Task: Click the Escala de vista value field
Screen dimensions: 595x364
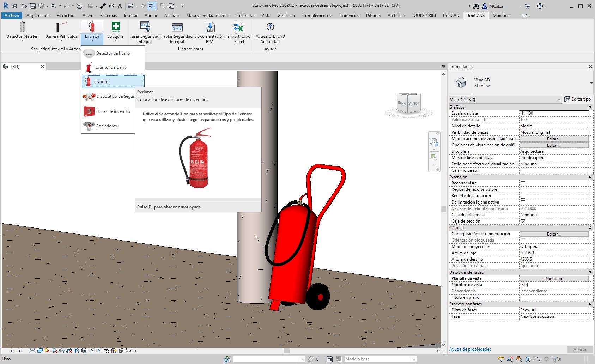Action: [554, 113]
